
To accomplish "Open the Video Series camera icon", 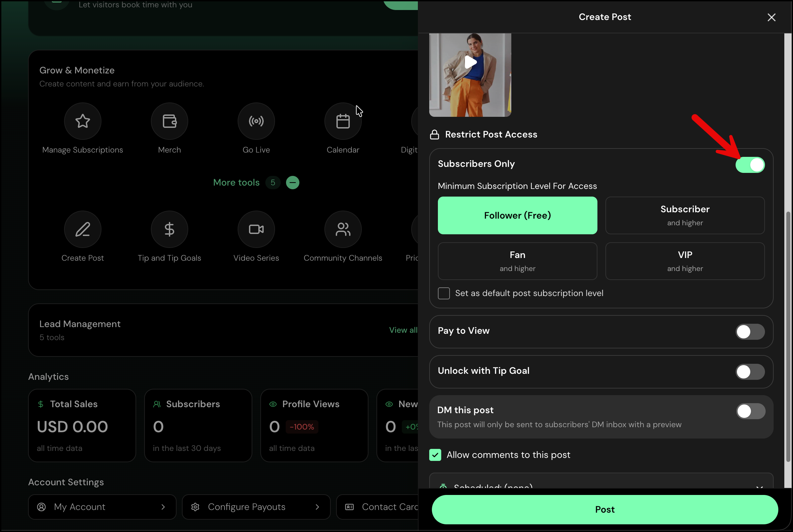I will point(256,229).
